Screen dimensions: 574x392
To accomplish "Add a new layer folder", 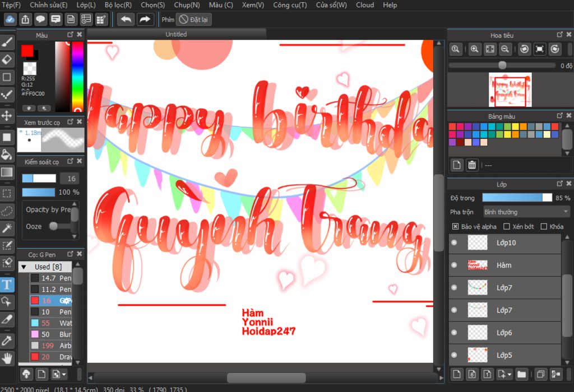I will point(522,374).
